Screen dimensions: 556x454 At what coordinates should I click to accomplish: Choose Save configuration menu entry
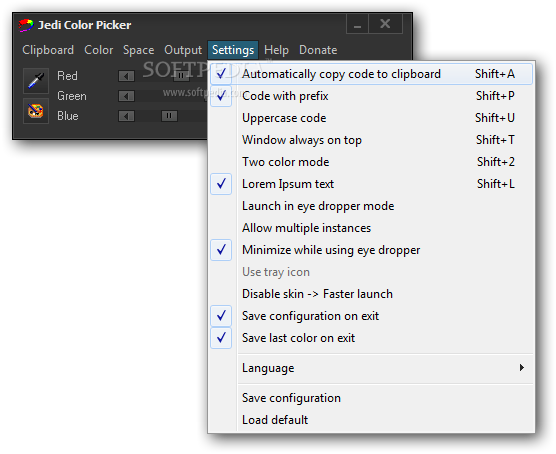pos(372,398)
